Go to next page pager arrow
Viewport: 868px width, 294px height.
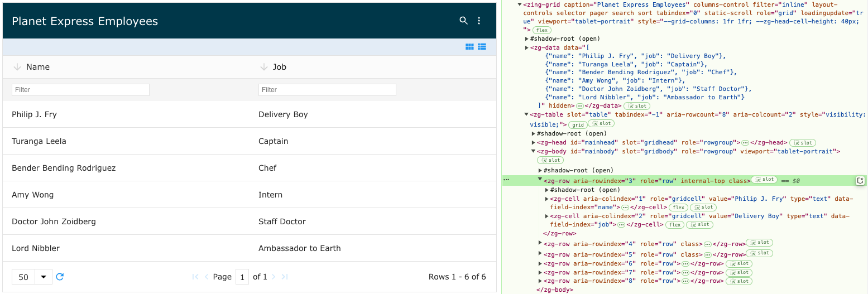coord(274,277)
